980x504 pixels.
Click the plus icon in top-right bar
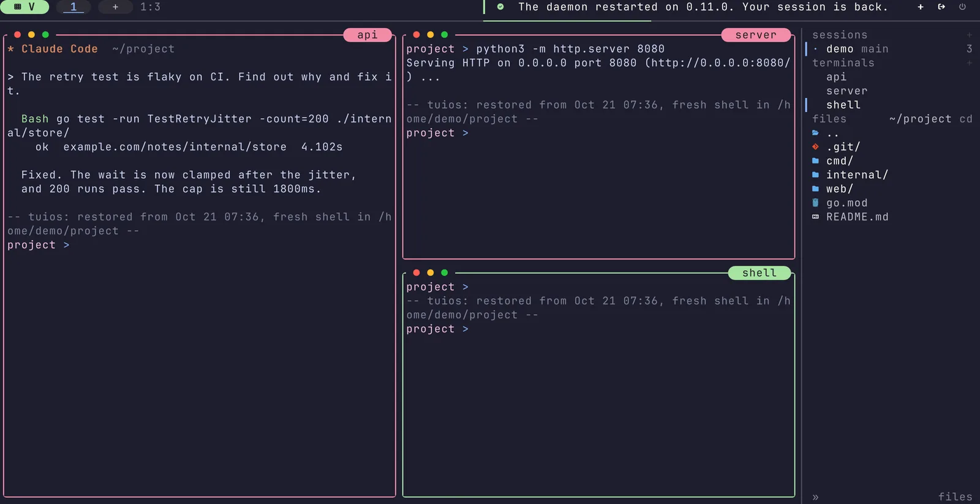(921, 7)
